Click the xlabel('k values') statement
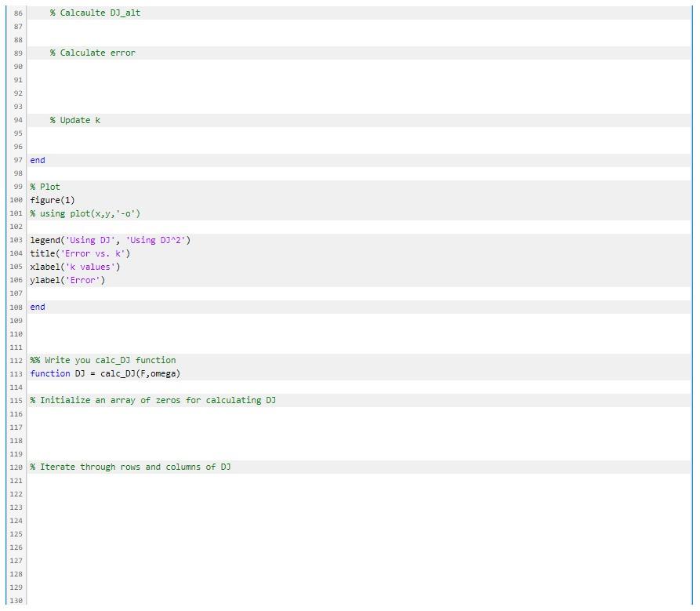The height and width of the screenshot is (611, 700). pos(73,267)
